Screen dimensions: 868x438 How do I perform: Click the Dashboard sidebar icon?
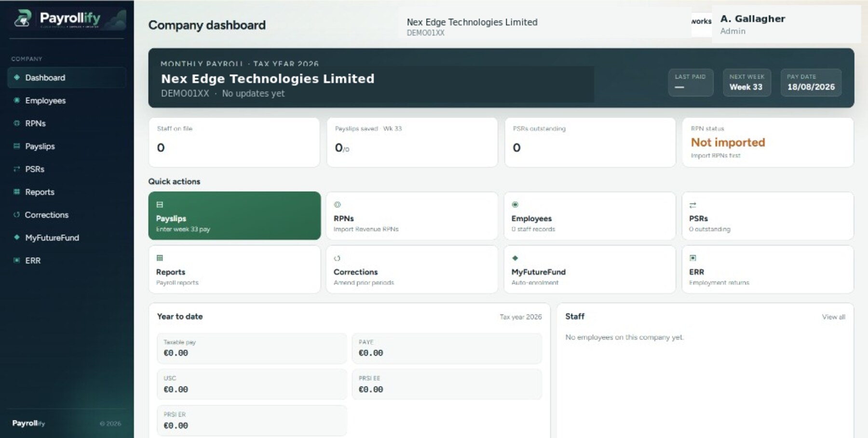click(x=17, y=78)
